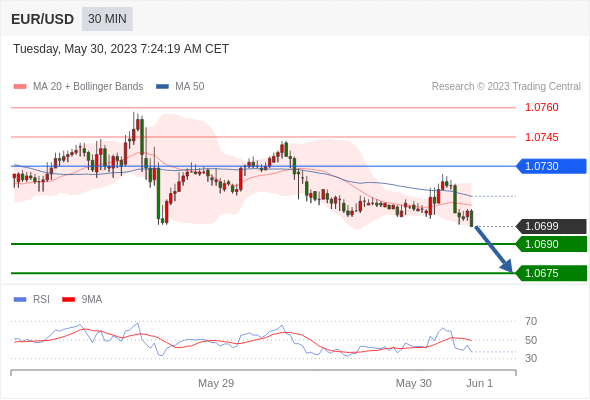Select the black 1.0699 current price tag
The height and width of the screenshot is (400, 590).
pyautogui.click(x=551, y=226)
